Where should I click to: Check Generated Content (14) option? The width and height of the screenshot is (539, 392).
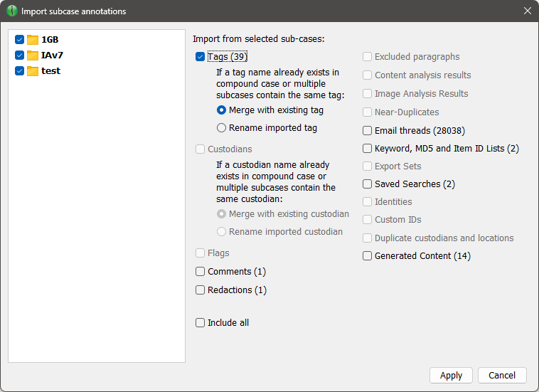(x=368, y=256)
